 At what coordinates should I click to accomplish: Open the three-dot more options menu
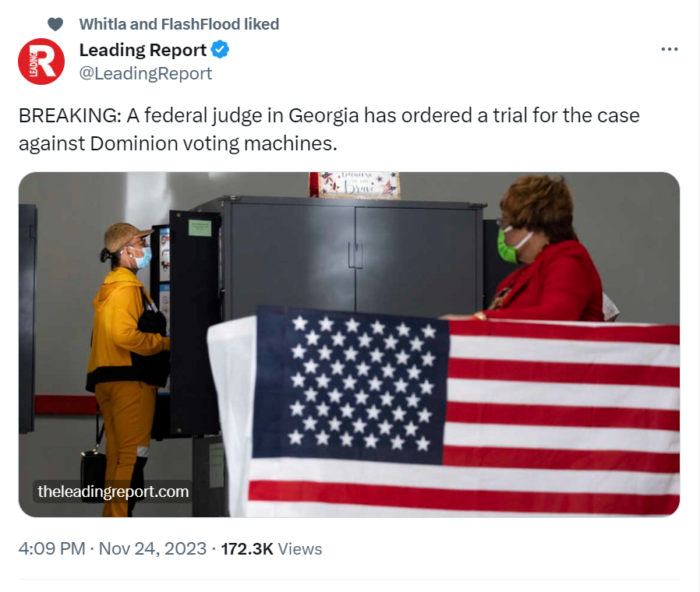[x=669, y=49]
